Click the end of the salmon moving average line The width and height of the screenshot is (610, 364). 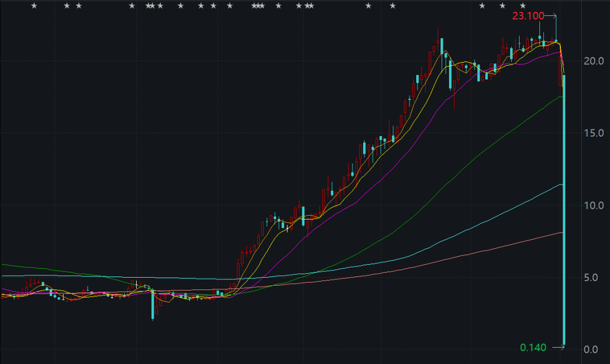pos(562,233)
